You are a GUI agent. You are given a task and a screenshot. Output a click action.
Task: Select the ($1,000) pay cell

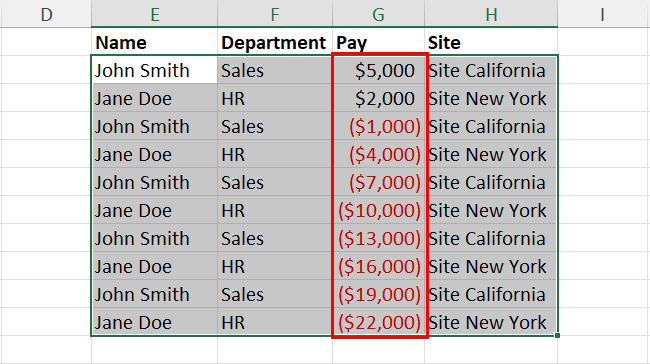coord(378,126)
